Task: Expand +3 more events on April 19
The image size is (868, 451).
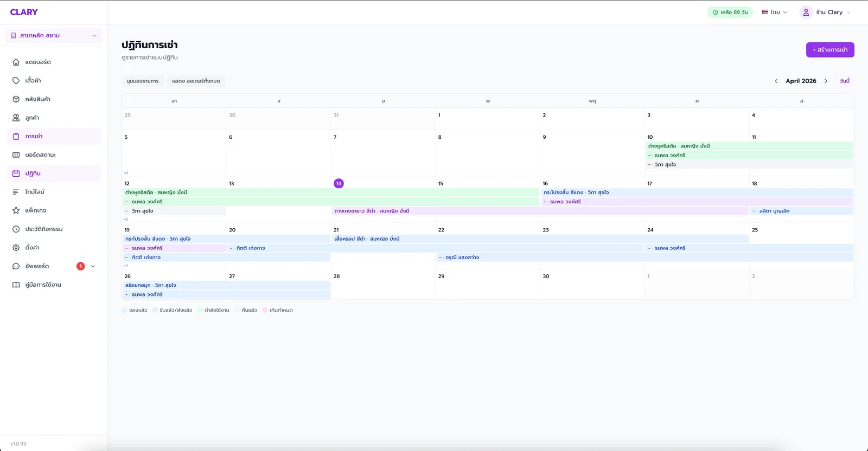Action: tap(126, 266)
